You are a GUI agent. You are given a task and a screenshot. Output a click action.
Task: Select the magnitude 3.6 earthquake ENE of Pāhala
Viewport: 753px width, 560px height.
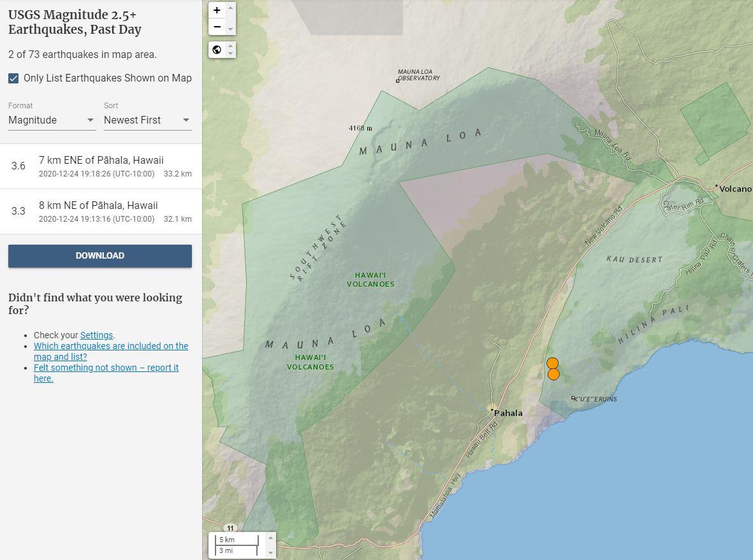[x=101, y=166]
